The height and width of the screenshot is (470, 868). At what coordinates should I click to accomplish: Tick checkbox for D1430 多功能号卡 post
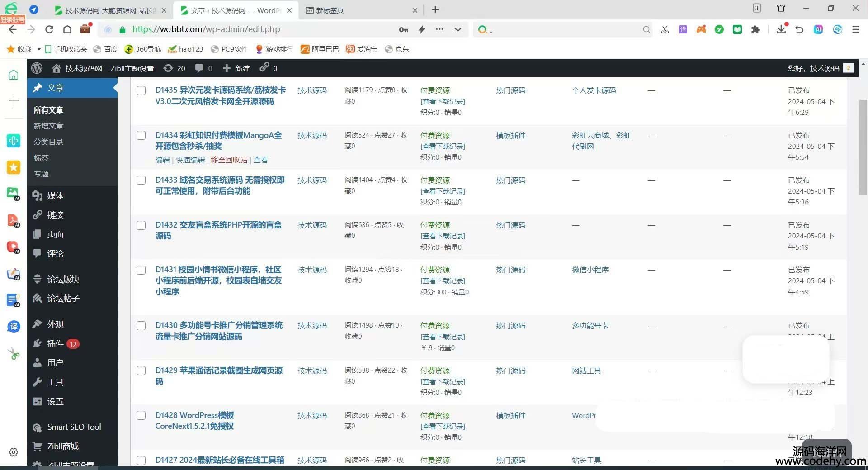141,326
